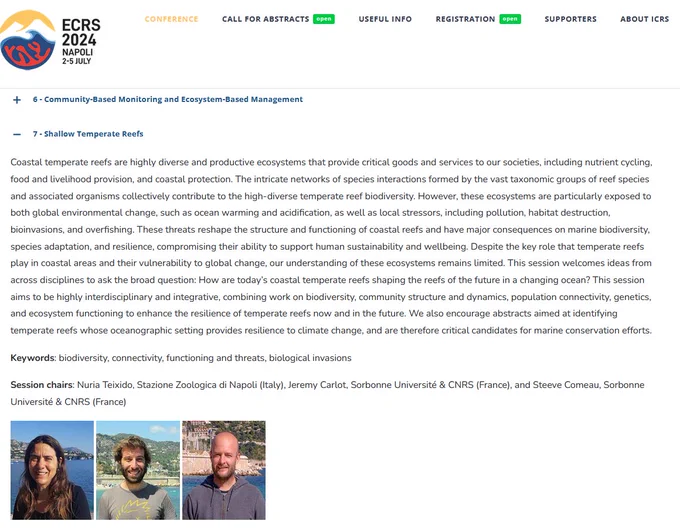
Task: Open the Conference menu item
Action: [x=171, y=19]
